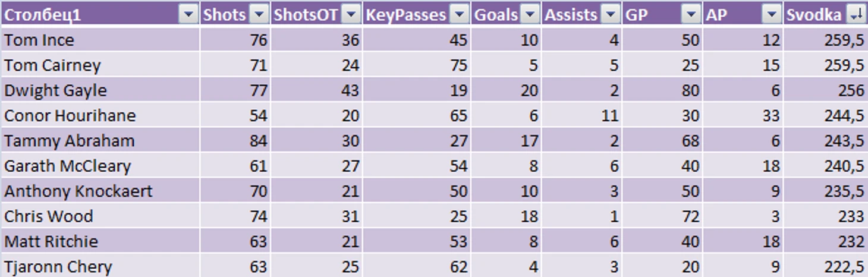Expand the KeyPasses filter arrow

pos(460,15)
